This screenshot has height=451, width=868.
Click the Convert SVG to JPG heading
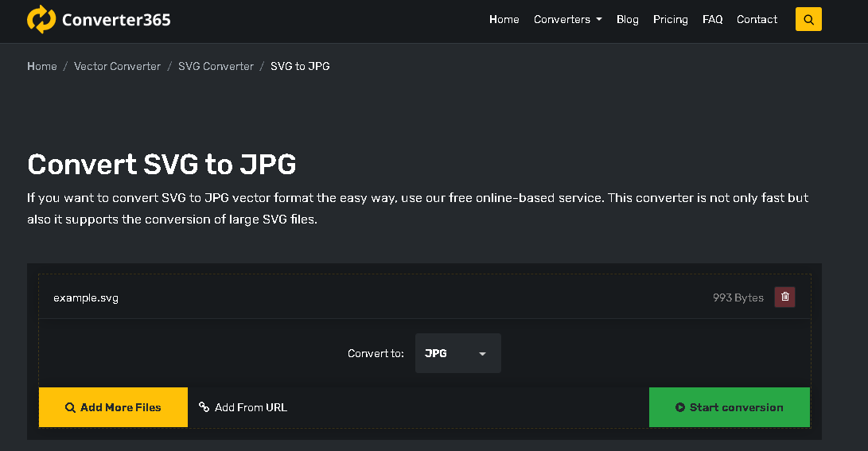pyautogui.click(x=162, y=164)
